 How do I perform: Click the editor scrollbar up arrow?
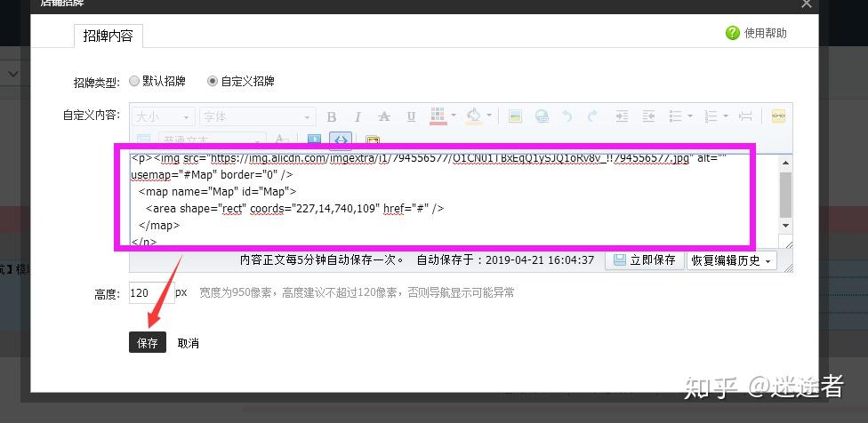pos(785,163)
